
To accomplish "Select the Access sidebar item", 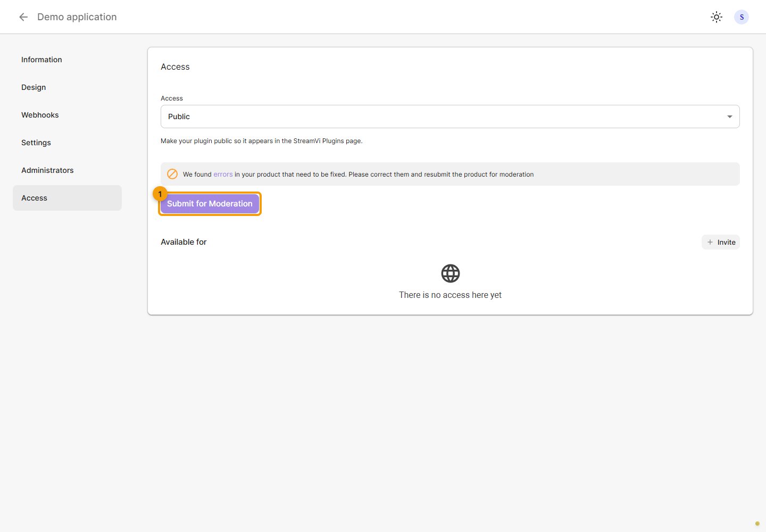I will [x=67, y=198].
